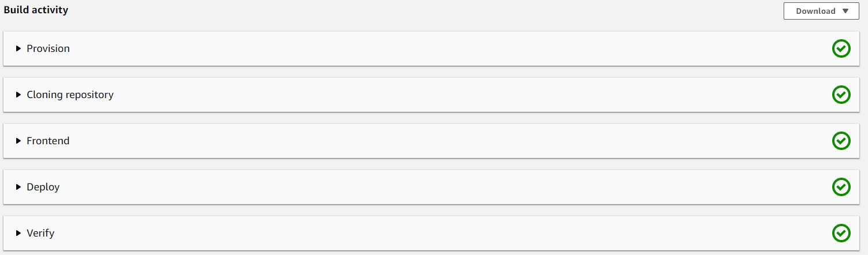Image resolution: width=868 pixels, height=255 pixels.
Task: Expand the Deploy log using its triangle
Action: click(x=18, y=187)
